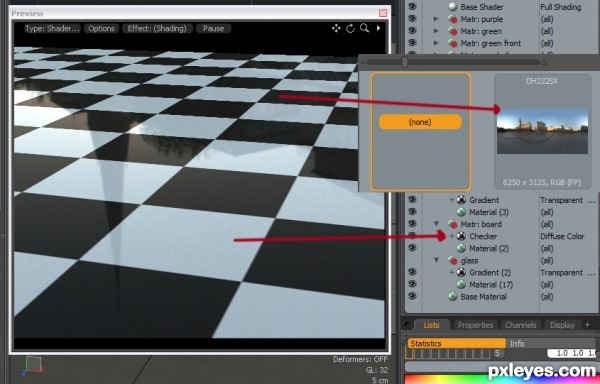Click the Pause button in Preview

click(x=214, y=28)
